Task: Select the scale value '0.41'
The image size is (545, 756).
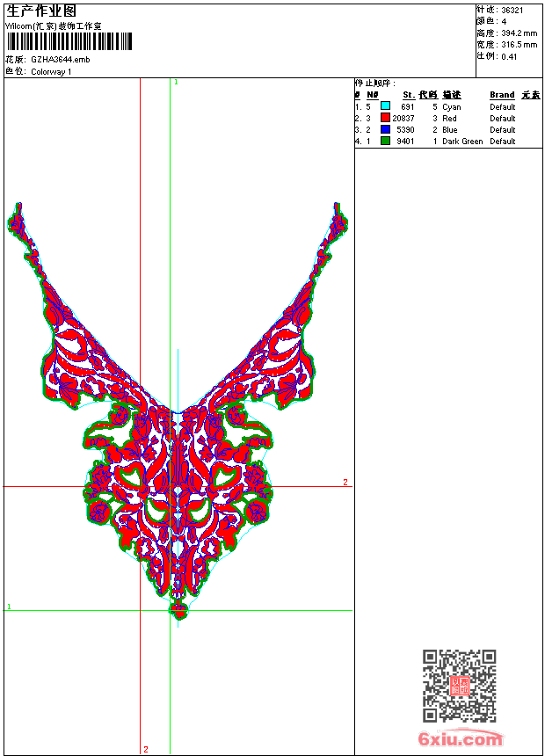Action: tap(509, 56)
